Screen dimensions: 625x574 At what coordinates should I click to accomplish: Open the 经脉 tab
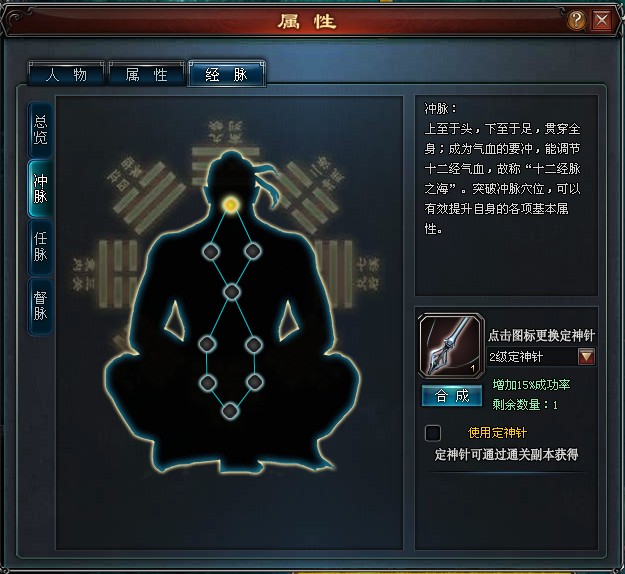[x=226, y=74]
